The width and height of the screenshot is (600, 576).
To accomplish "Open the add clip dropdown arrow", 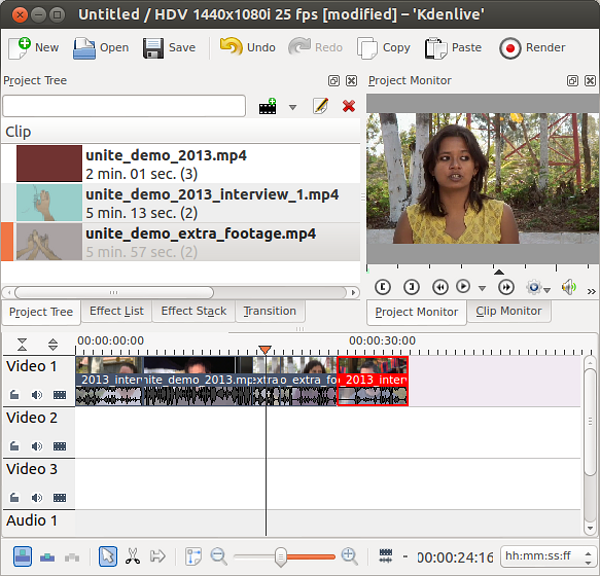I will [x=293, y=107].
